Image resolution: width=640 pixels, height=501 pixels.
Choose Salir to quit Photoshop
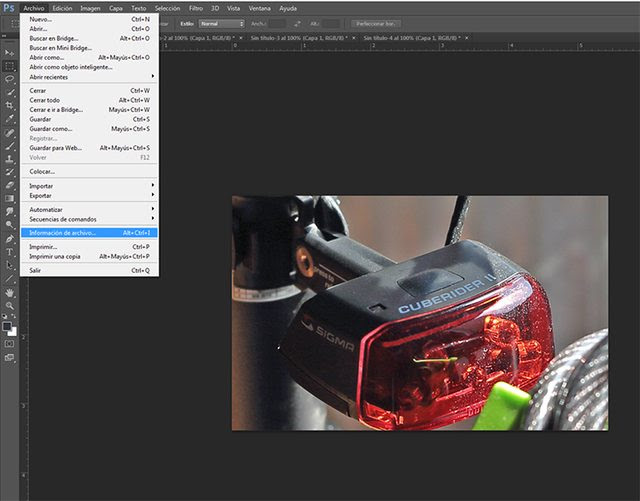coord(89,270)
